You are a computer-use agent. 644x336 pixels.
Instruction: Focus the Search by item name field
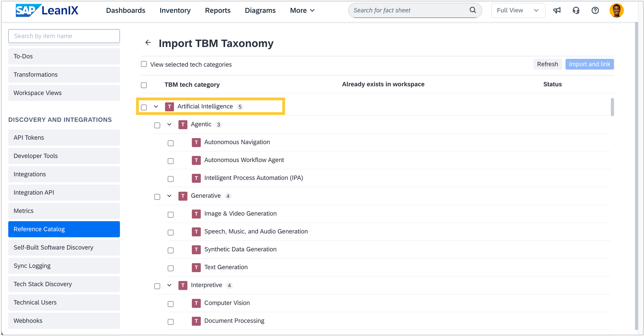[x=64, y=36]
